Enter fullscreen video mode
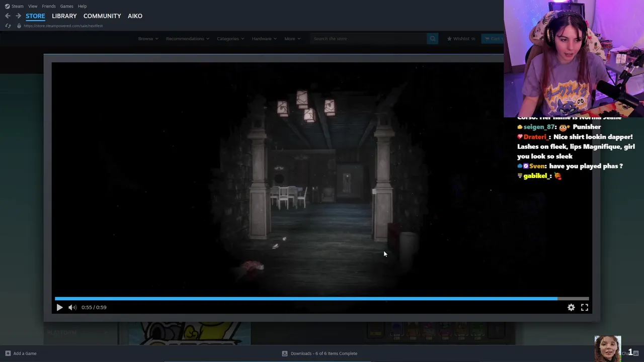Image resolution: width=644 pixels, height=362 pixels. coord(585,307)
